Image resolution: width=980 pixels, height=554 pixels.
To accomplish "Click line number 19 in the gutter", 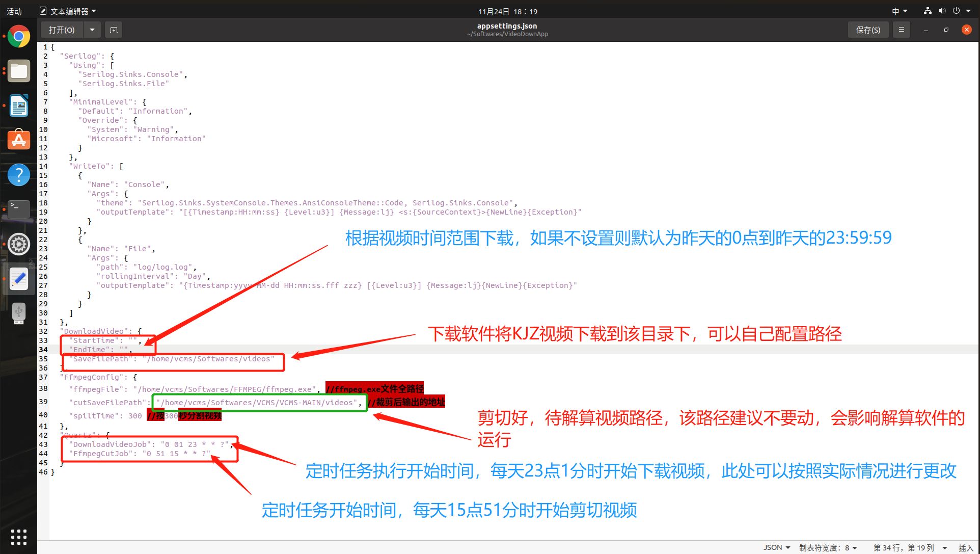I will pos(43,212).
